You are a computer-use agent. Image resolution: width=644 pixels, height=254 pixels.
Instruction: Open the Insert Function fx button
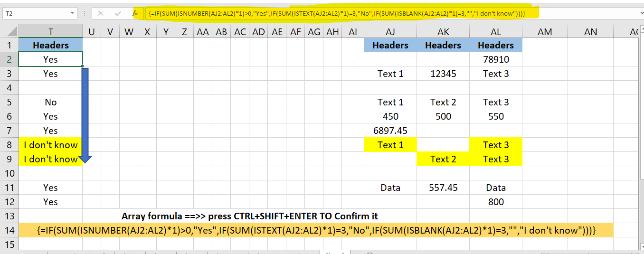[x=135, y=13]
